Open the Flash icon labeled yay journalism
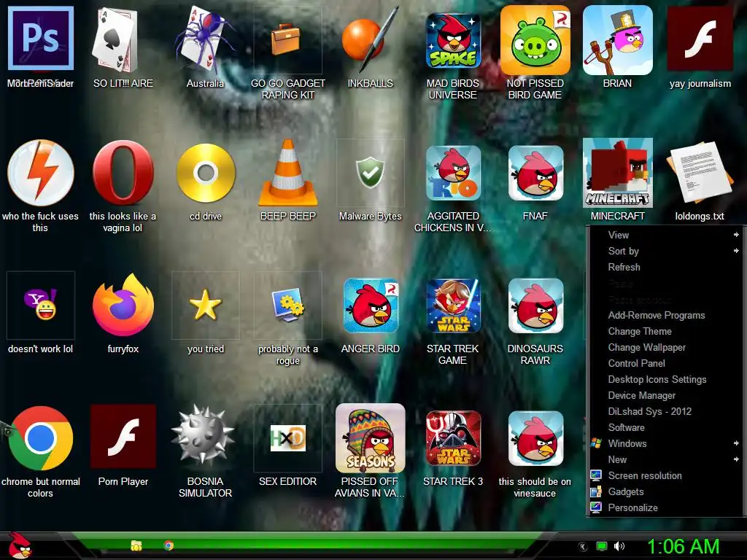The image size is (747, 560). (x=700, y=38)
